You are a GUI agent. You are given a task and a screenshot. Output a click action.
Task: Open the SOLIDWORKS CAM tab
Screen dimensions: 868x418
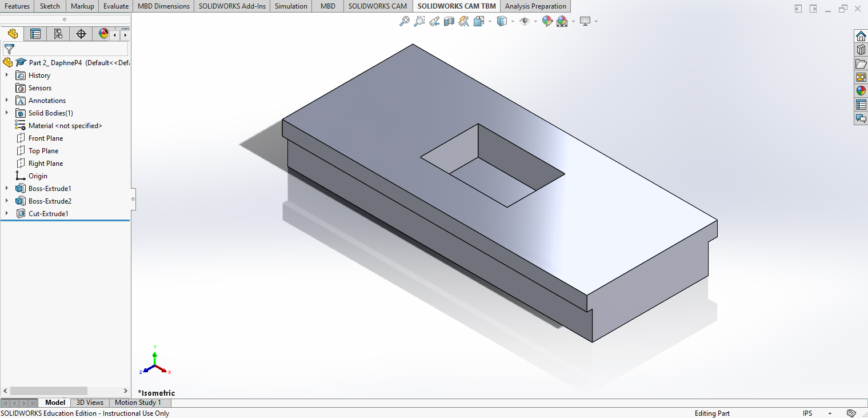[x=378, y=6]
